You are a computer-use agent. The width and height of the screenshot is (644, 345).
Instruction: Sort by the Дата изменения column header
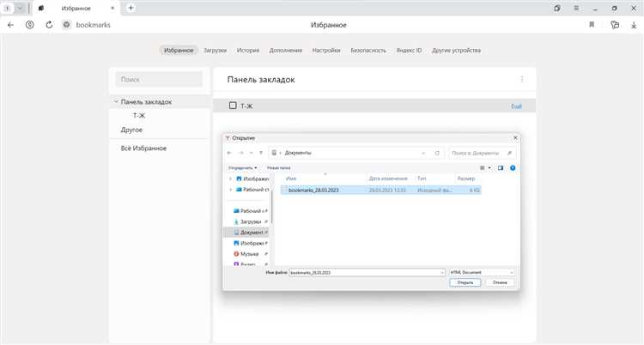[x=390, y=179]
